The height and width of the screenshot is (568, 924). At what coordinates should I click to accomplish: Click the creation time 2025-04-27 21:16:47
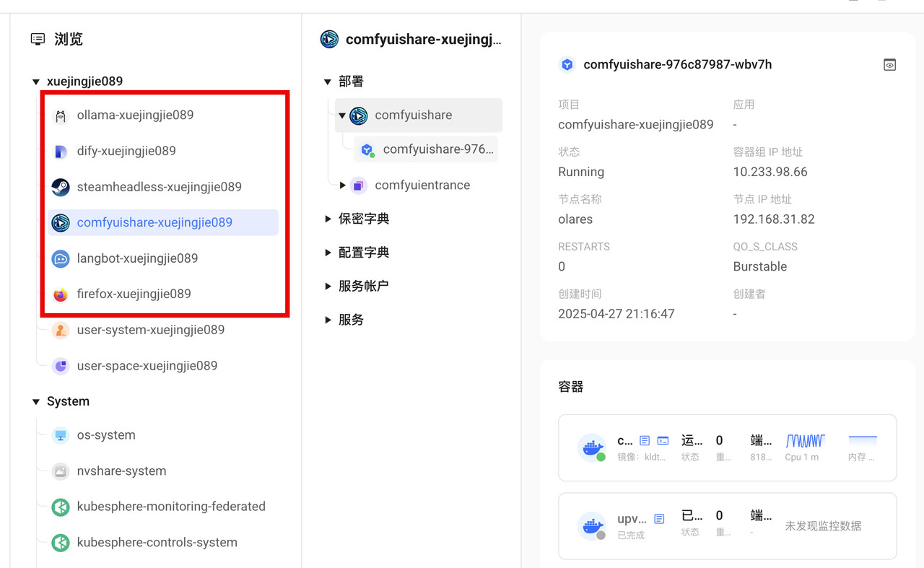(616, 315)
